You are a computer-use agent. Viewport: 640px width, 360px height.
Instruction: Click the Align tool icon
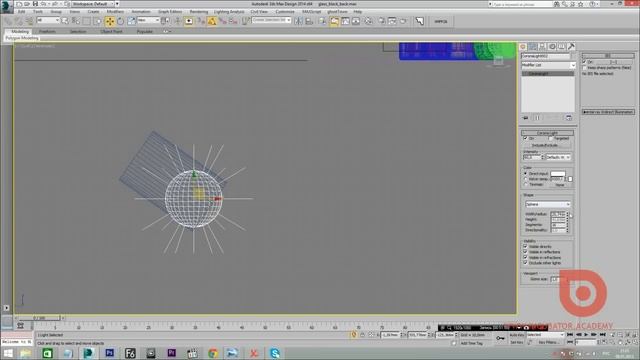tap(309, 21)
